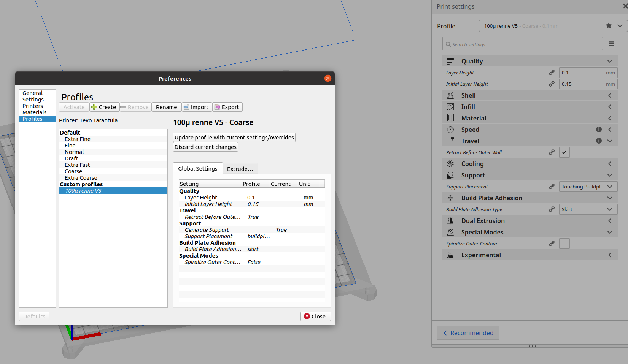Click the Speed category clock icon
This screenshot has width=628, height=364.
[x=450, y=130]
